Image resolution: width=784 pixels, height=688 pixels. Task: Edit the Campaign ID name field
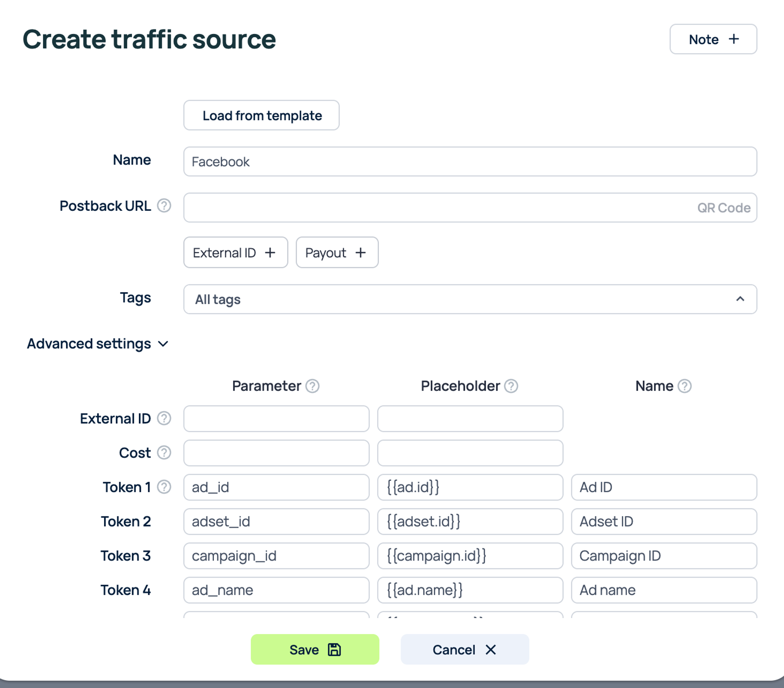click(x=664, y=556)
